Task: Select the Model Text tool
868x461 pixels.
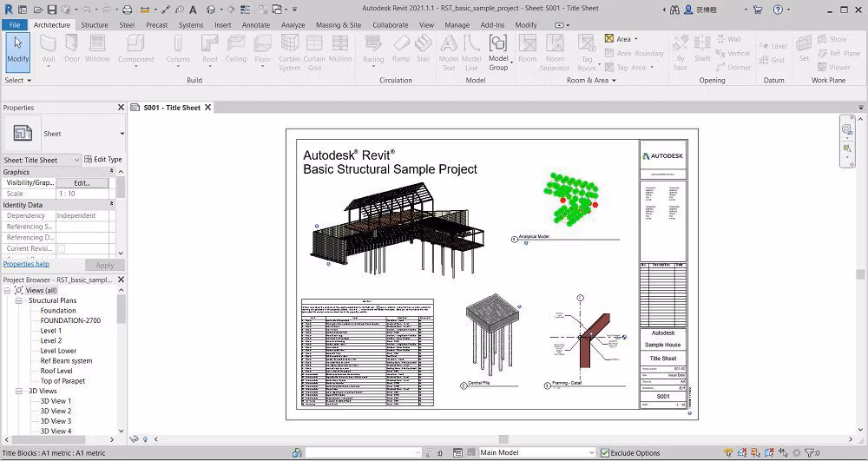Action: pyautogui.click(x=449, y=53)
